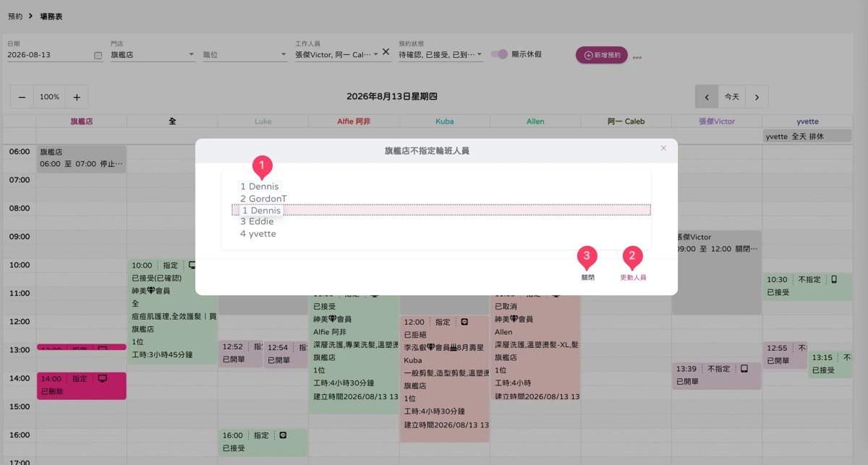Screen dimensions: 868x465
Task: Click the 新增預約 button
Action: (x=602, y=55)
